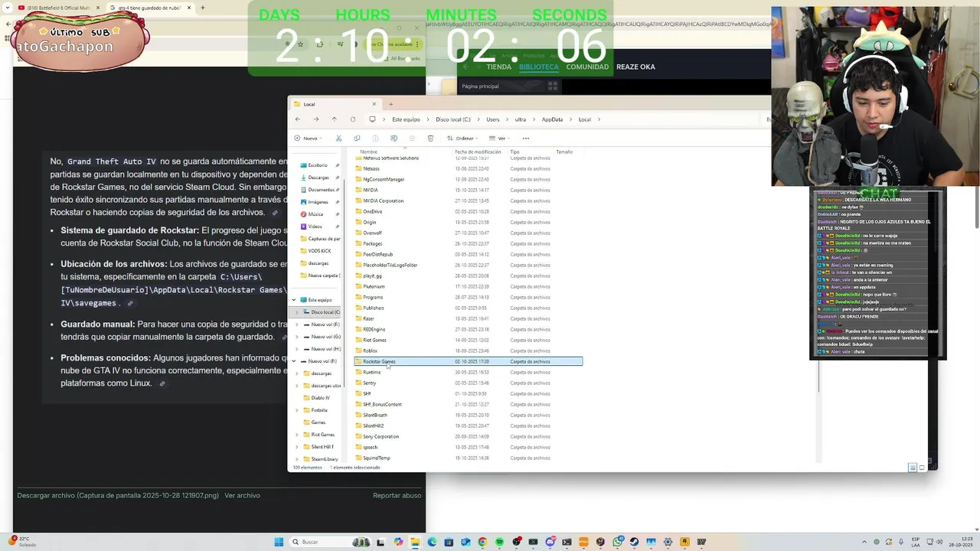Open Escritorio in Quick access
Screen dimensions: 980x551
click(x=318, y=165)
